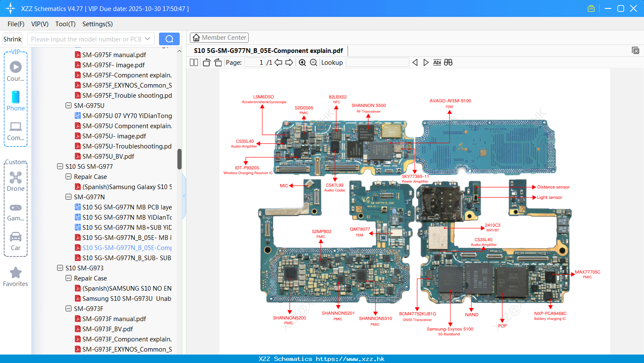Screen dimensions: 644x363
Task: Collapse the S10 SM-G973 tree node
Action: [x=60, y=268]
